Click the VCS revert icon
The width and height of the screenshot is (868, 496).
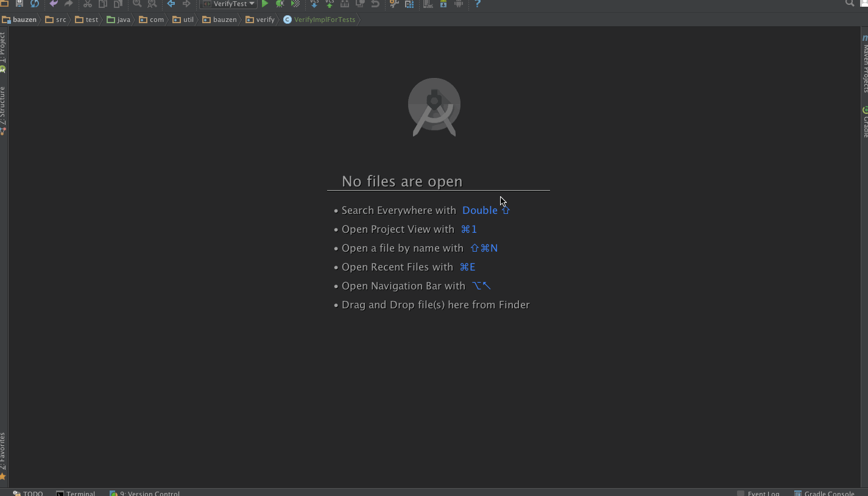375,4
